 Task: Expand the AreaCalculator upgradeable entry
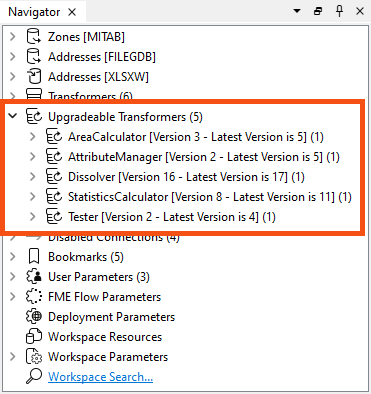32,136
